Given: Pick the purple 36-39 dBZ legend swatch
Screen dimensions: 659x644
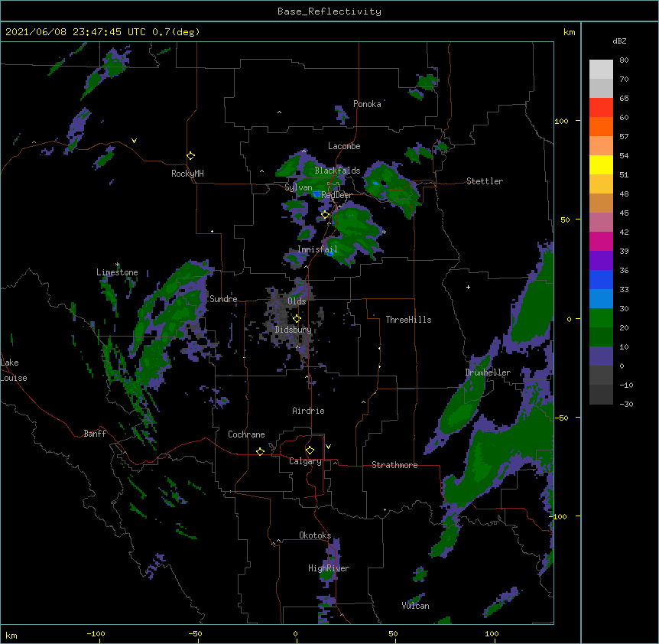Looking at the screenshot, I should (601, 260).
